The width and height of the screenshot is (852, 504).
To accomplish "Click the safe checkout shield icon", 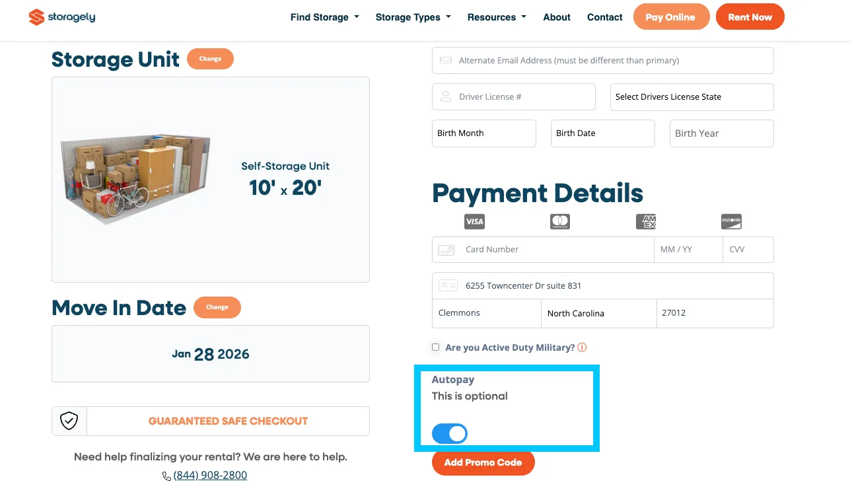I will [x=69, y=421].
